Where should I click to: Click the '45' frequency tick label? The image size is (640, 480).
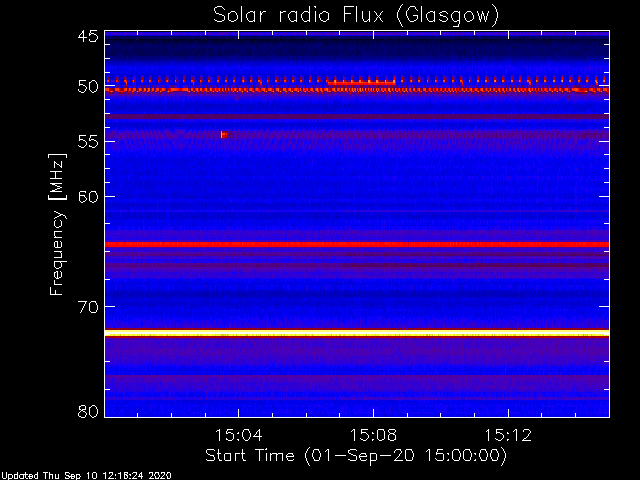click(88, 36)
